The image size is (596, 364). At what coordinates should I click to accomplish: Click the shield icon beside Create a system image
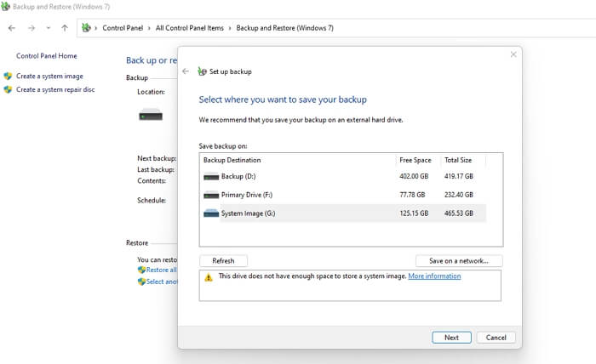click(x=9, y=77)
